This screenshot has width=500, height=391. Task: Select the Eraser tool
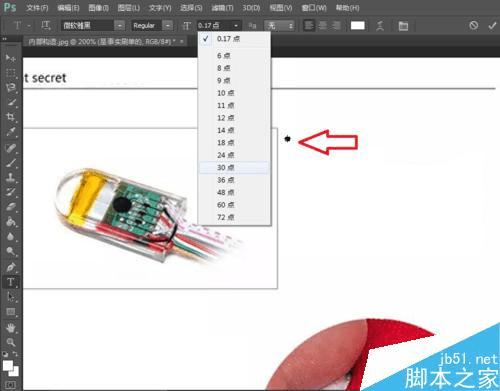[x=10, y=207]
